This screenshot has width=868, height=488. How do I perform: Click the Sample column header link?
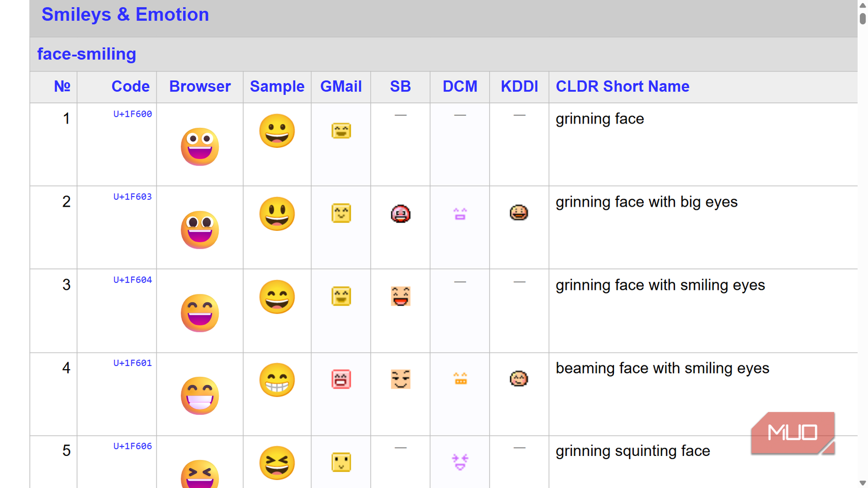click(x=277, y=86)
